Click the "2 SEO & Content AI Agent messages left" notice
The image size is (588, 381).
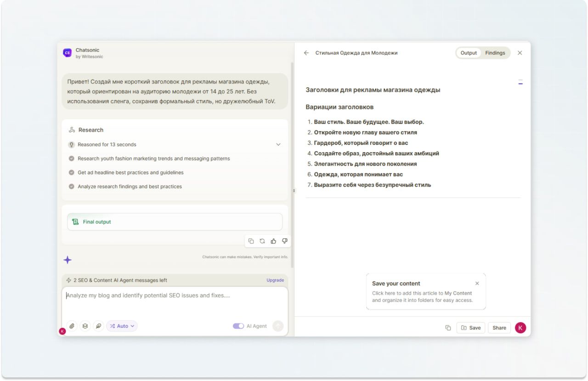[120, 280]
